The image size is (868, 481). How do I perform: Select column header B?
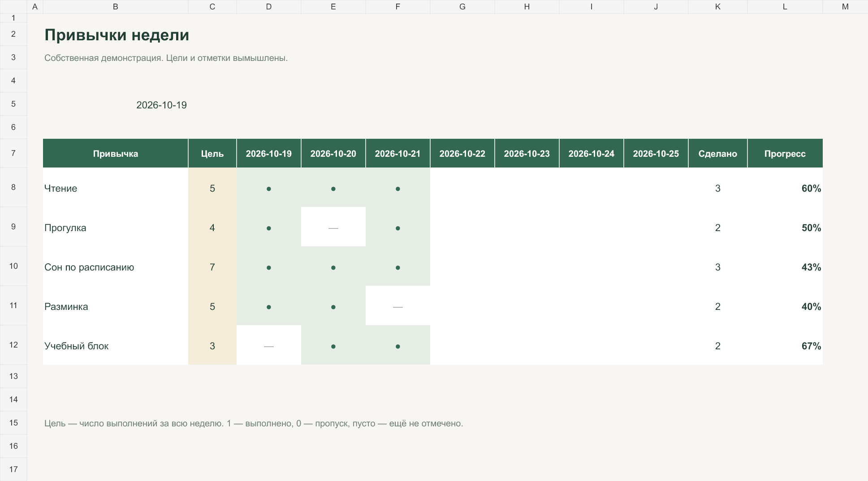pos(116,7)
